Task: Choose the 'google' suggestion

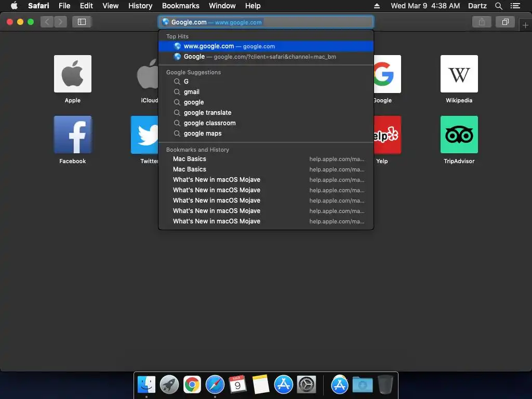Action: [265, 102]
